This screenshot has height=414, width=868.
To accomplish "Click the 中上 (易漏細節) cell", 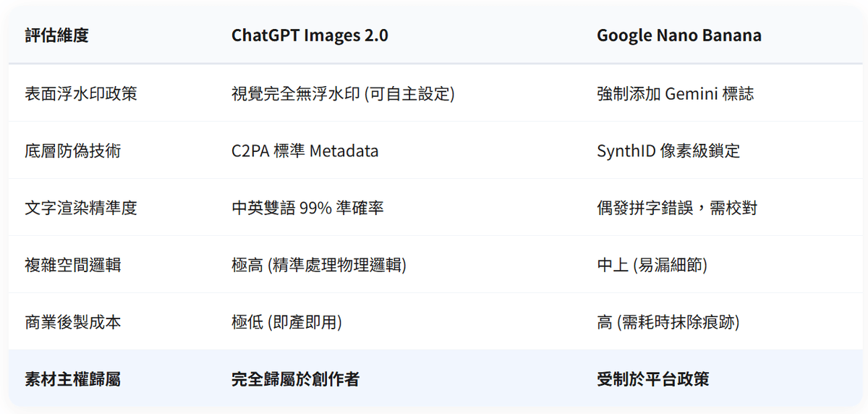I will coord(652,265).
